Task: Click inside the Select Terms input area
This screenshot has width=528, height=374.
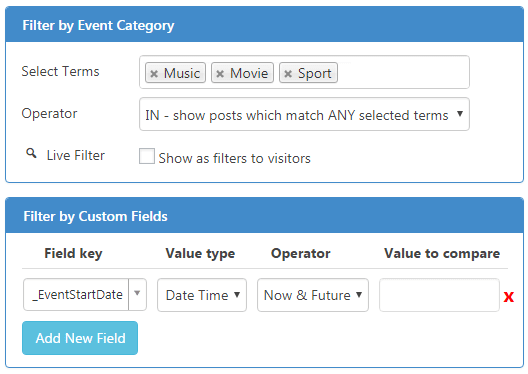Action: pos(402,72)
